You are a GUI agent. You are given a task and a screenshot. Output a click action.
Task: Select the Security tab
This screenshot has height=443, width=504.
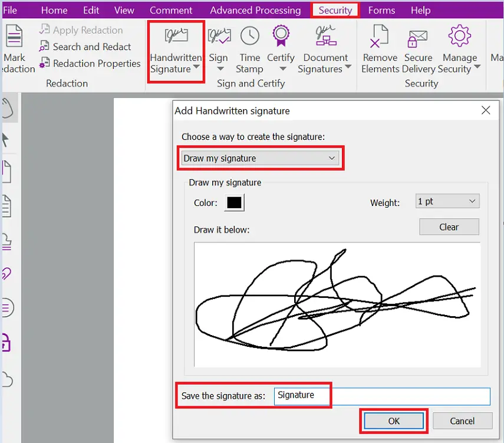pos(335,10)
